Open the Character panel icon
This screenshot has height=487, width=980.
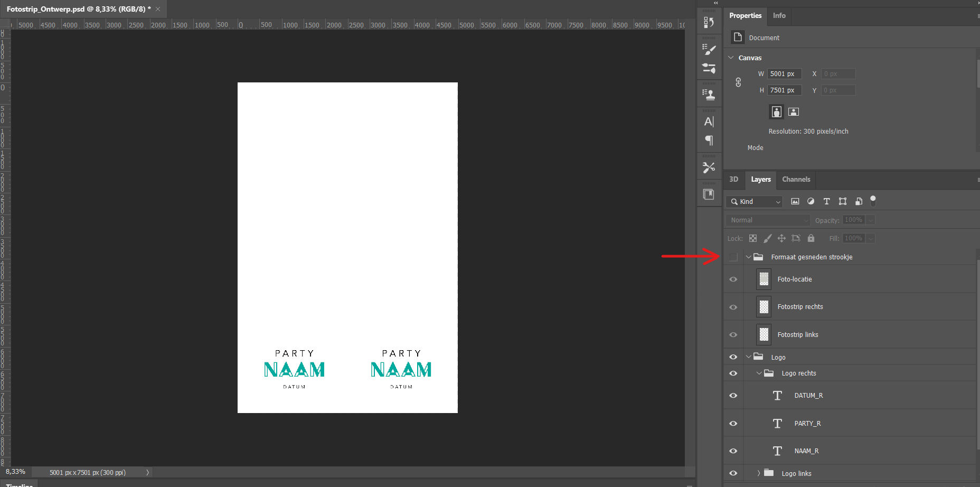709,121
